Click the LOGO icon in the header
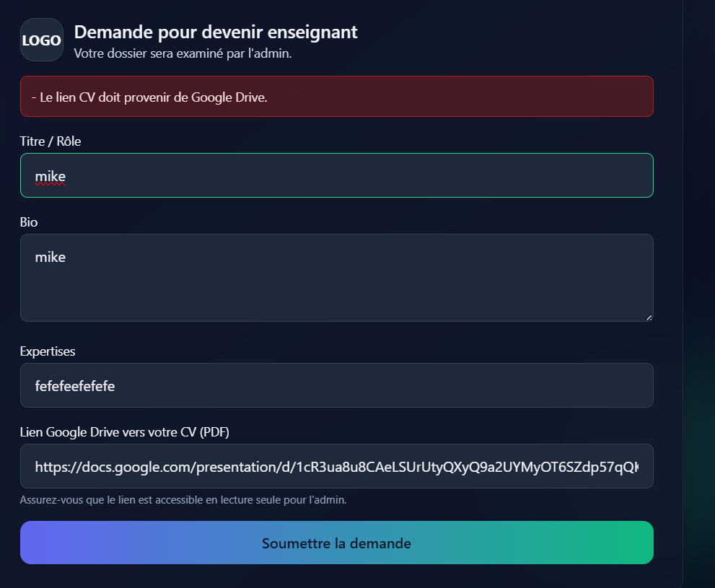The height and width of the screenshot is (588, 715). [x=42, y=40]
